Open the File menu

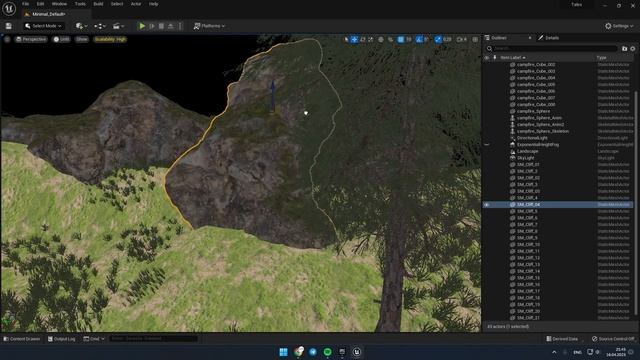25,4
